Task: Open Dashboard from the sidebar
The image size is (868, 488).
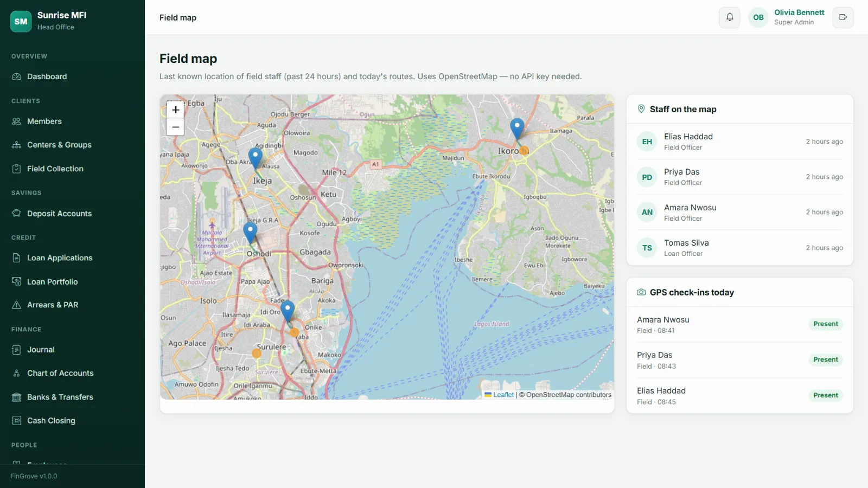Action: pyautogui.click(x=72, y=76)
